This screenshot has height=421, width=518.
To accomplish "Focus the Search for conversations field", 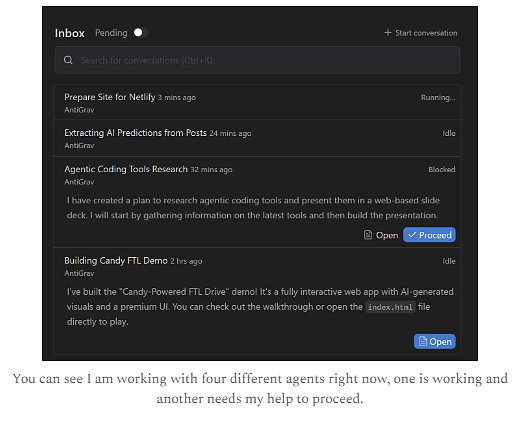I will pyautogui.click(x=257, y=60).
